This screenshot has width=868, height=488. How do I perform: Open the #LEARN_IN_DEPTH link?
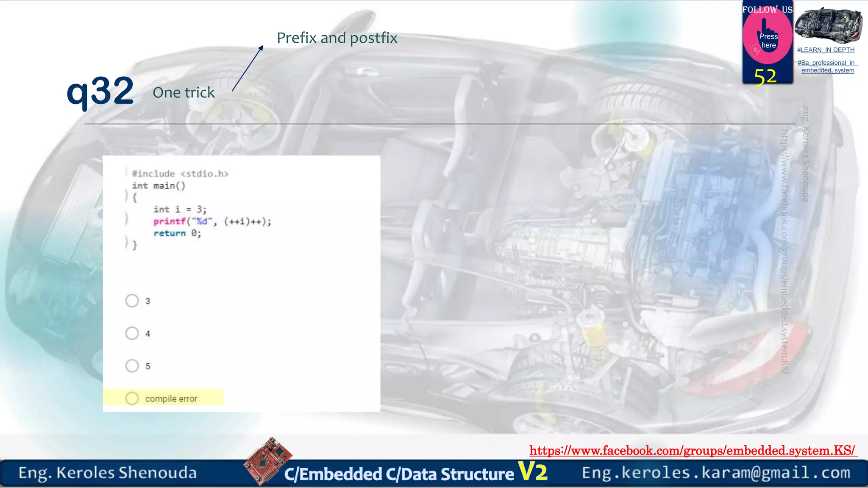[826, 50]
